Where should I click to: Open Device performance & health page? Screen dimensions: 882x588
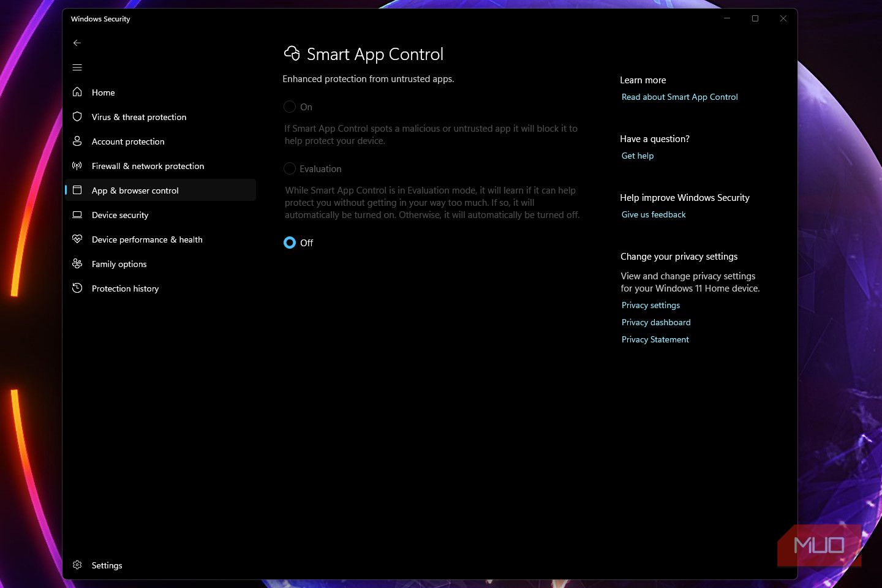pyautogui.click(x=160, y=239)
